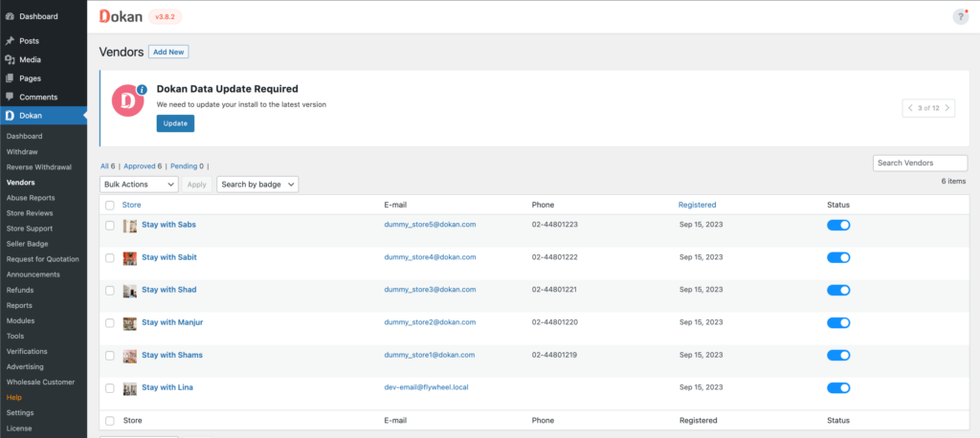Disable the Stay with Manjur vendor toggle
Image resolution: width=980 pixels, height=438 pixels.
(838, 322)
